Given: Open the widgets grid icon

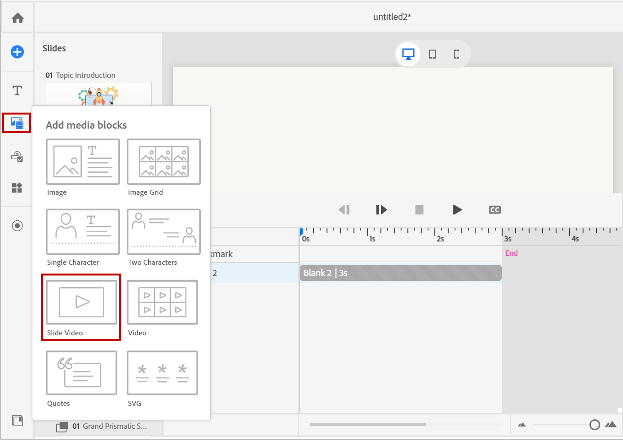Looking at the screenshot, I should pos(17,188).
